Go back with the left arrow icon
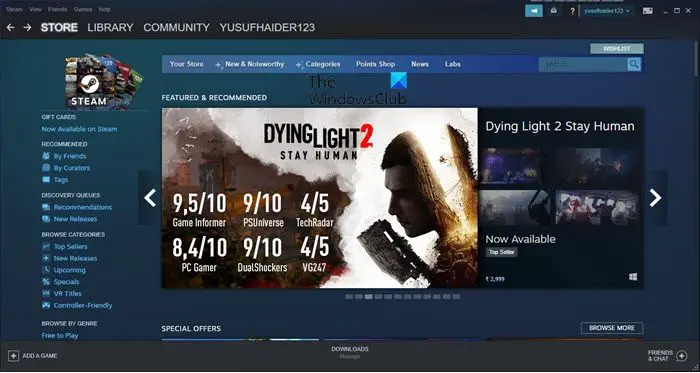Image resolution: width=700 pixels, height=373 pixels. click(x=10, y=28)
